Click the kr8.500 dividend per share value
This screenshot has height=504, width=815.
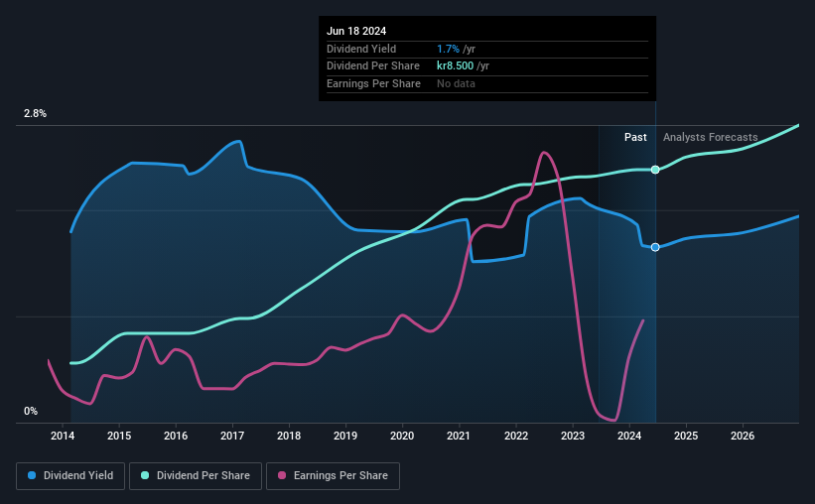click(x=456, y=66)
